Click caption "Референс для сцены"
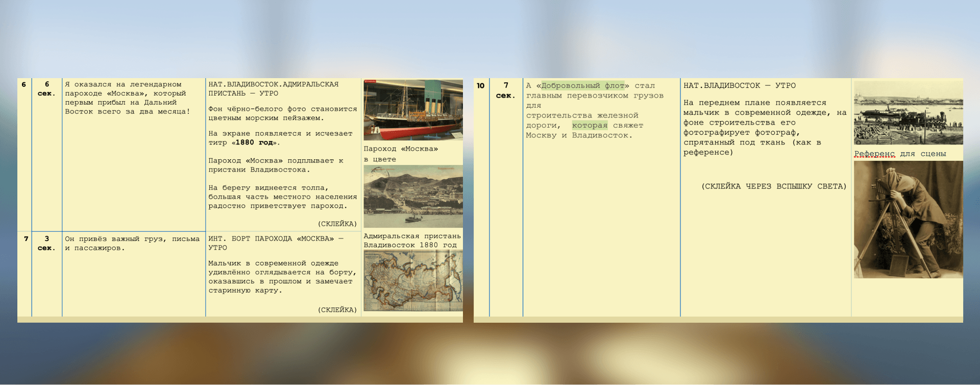 click(900, 154)
